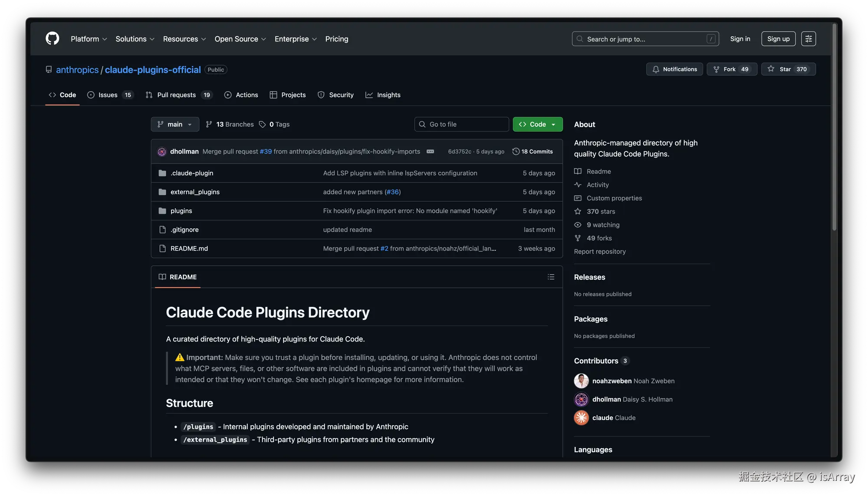Click the README.md file icon
Image resolution: width=868 pixels, height=496 pixels.
[162, 249]
